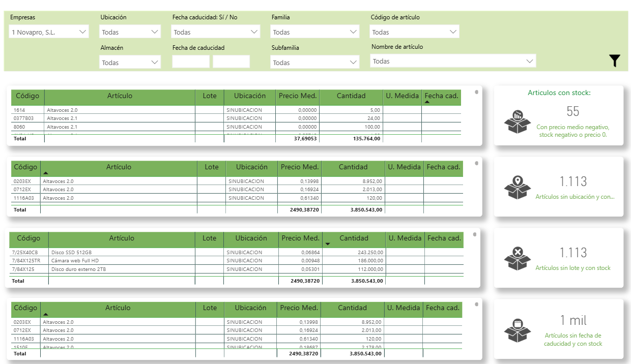This screenshot has height=364, width=631.
Task: Open the Subfamilia filter dropdown
Action: coord(314,63)
